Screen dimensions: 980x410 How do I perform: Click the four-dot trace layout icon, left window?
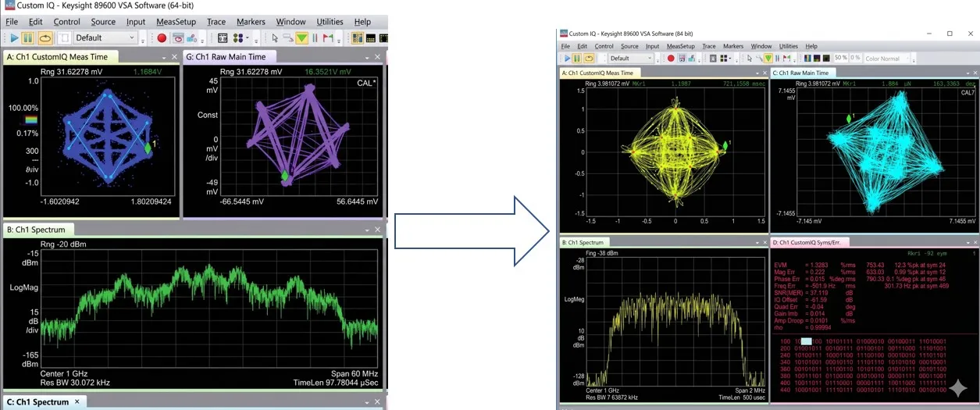coord(238,37)
